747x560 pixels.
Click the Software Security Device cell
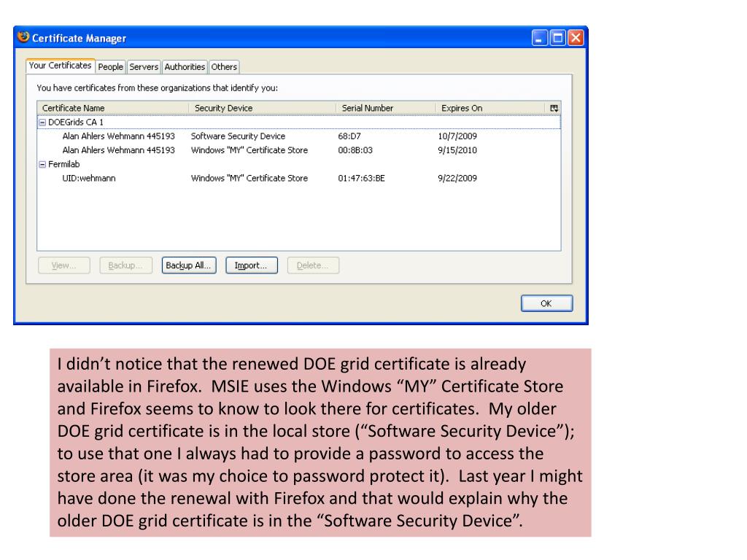238,136
